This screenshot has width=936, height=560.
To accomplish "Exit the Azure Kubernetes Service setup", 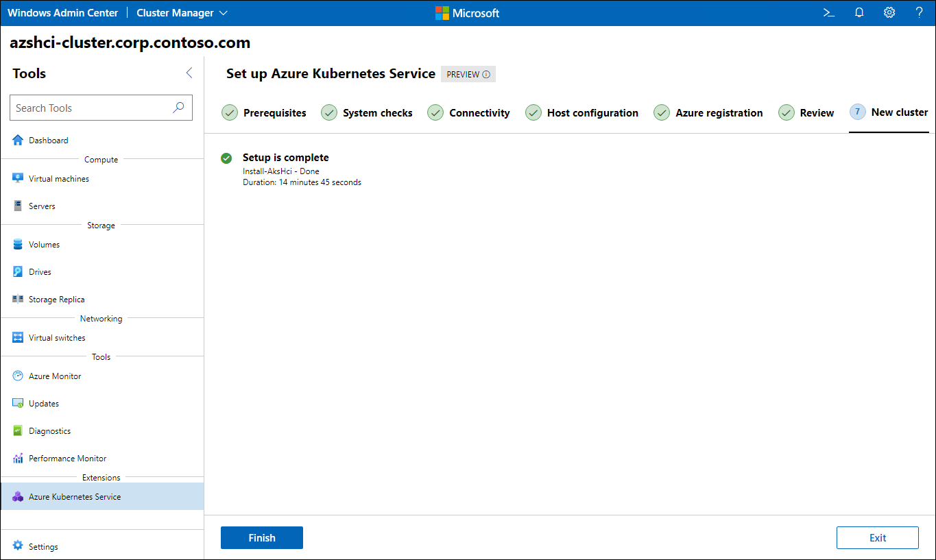I will (877, 537).
